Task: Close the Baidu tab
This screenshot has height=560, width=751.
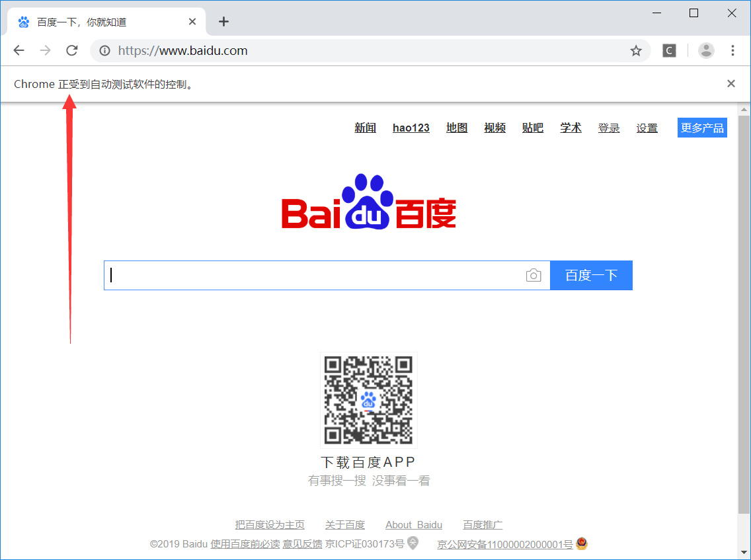Action: pos(192,22)
